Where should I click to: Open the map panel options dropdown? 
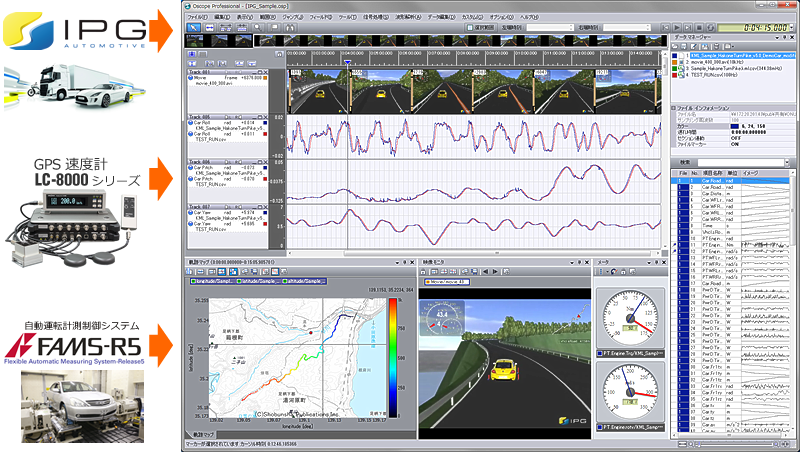pyautogui.click(x=397, y=262)
